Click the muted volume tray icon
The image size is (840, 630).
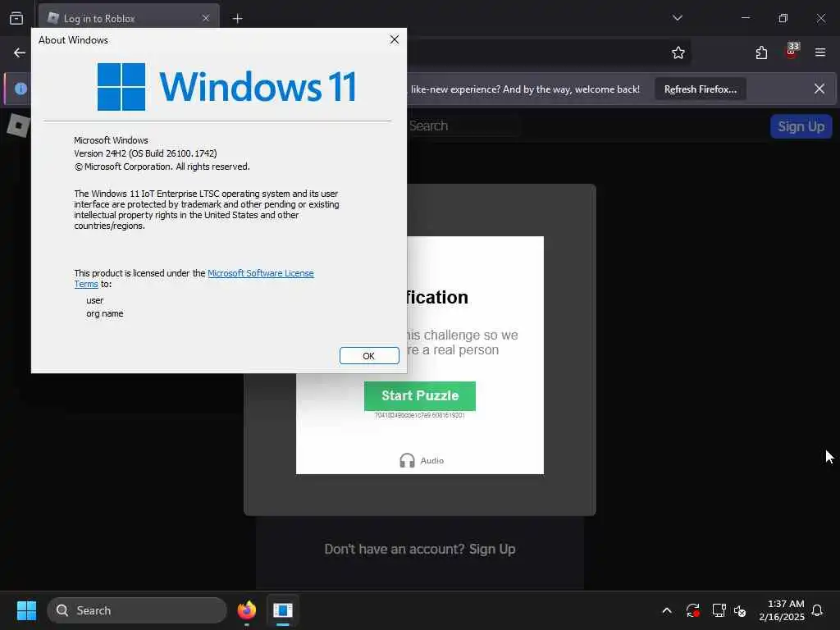point(740,610)
